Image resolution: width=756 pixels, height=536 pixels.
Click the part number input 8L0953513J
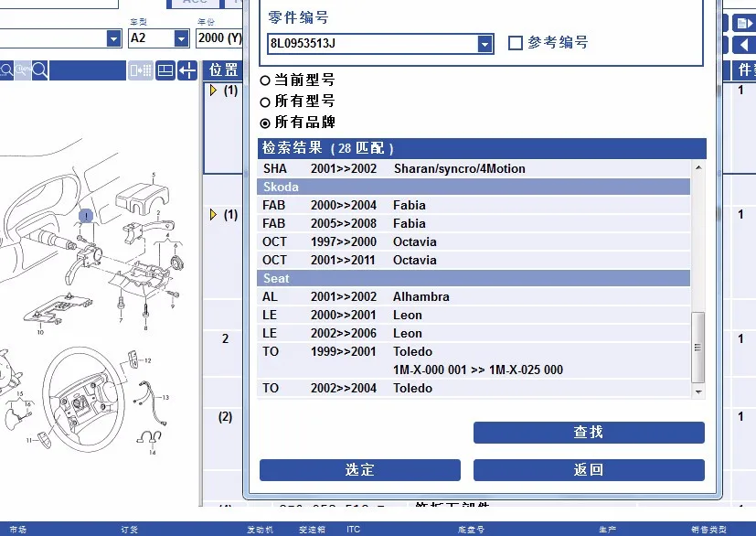tap(372, 44)
